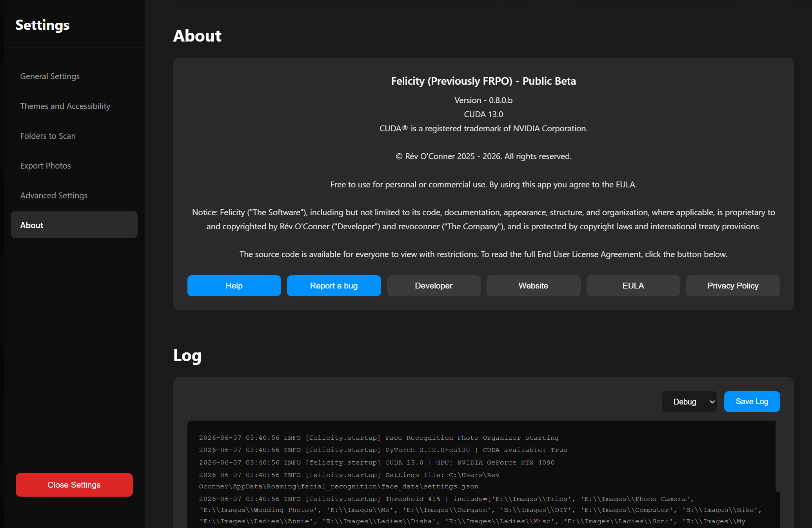View the Privacy Policy button

coord(733,286)
